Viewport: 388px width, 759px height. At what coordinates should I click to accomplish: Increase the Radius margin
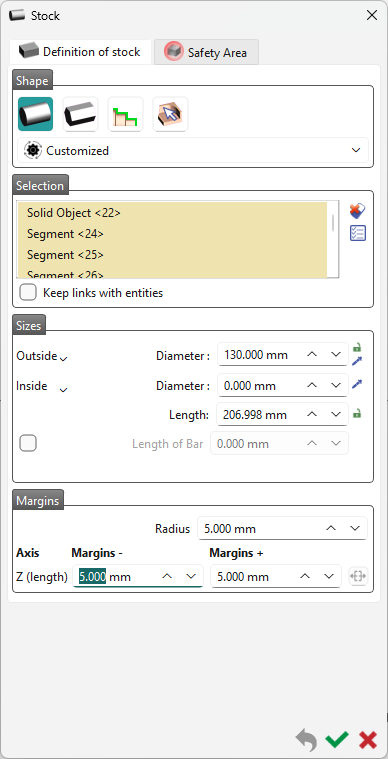click(331, 528)
